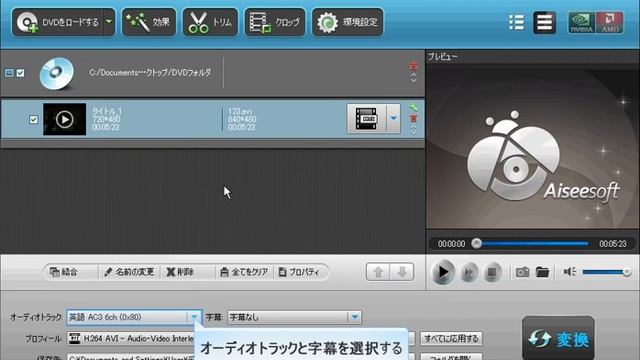Collapse the DVD folder group

click(x=9, y=73)
